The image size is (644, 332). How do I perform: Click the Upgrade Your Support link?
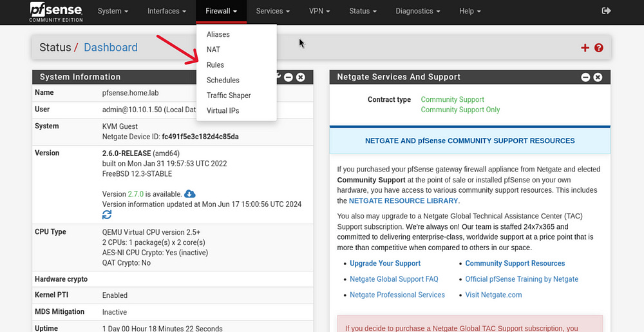click(385, 264)
